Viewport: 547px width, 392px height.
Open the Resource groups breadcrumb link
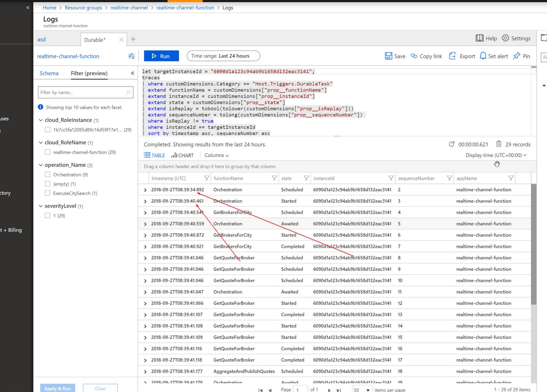pos(83,8)
